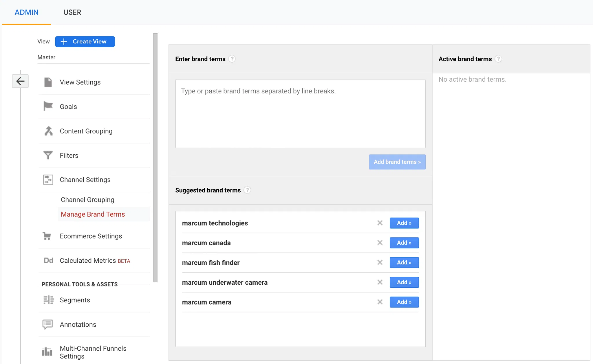Image resolution: width=593 pixels, height=364 pixels.
Task: Add 'marcum canada' as brand term
Action: [x=404, y=243]
